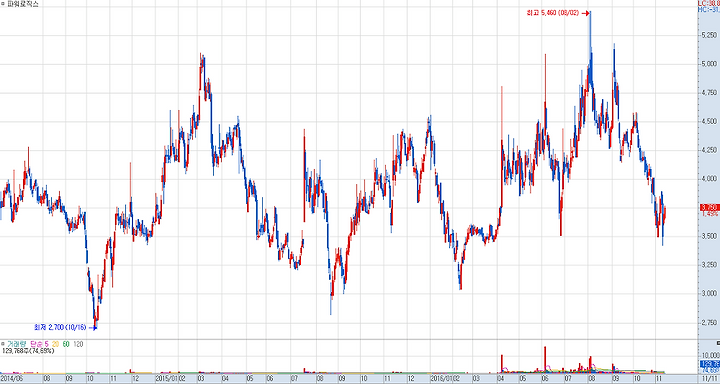The image size is (720, 384).
Task: Select the 120-period volume average label
Action: click(x=79, y=344)
